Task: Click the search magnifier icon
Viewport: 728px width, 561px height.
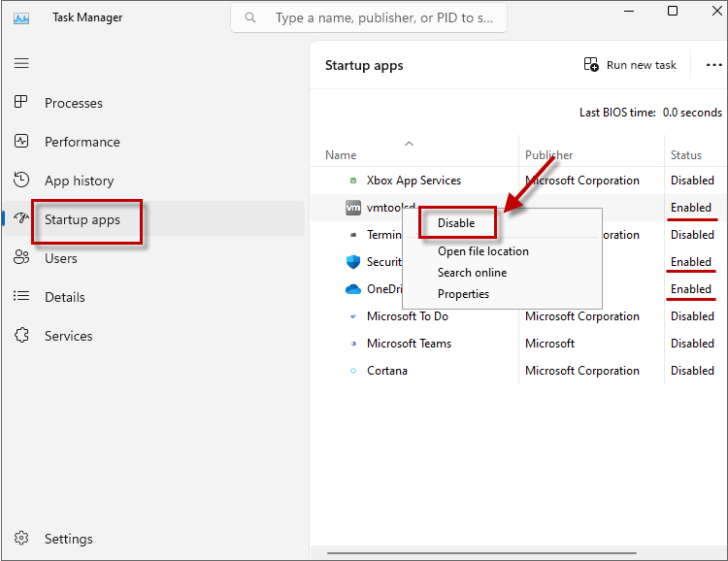Action: (250, 17)
